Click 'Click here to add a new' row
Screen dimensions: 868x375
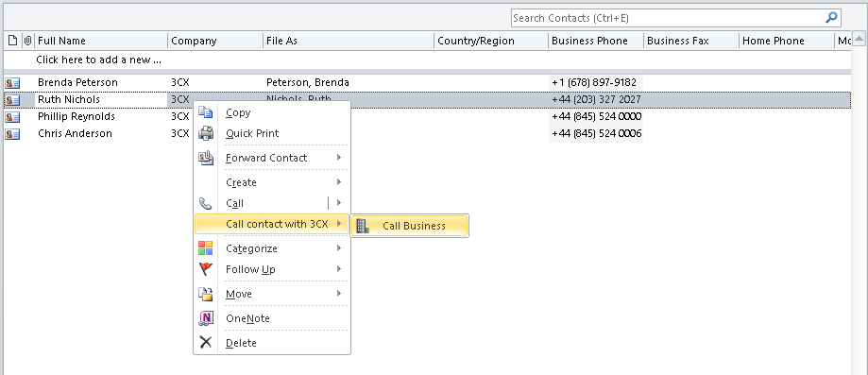[x=427, y=60]
